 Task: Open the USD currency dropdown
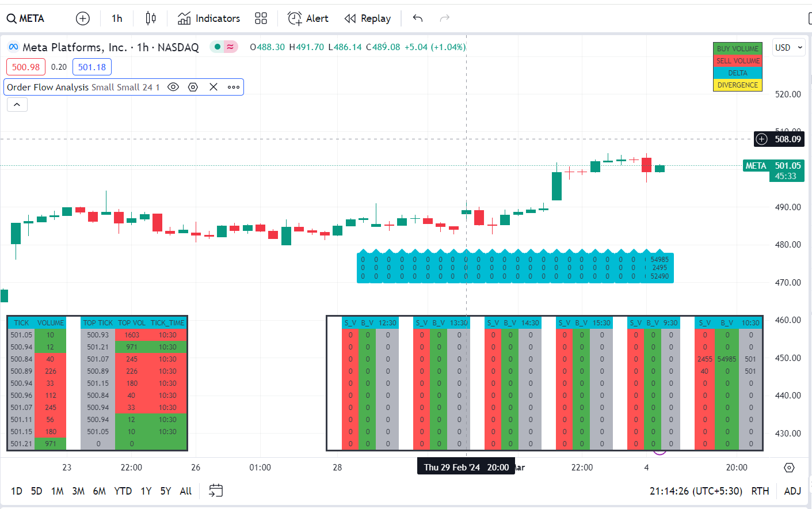pyautogui.click(x=788, y=48)
